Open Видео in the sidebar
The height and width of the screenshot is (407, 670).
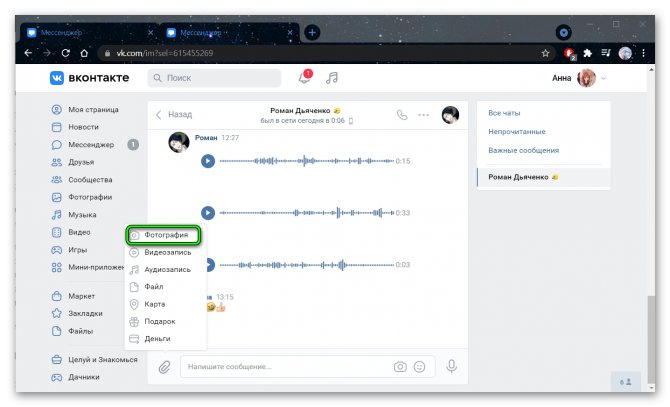click(x=71, y=232)
